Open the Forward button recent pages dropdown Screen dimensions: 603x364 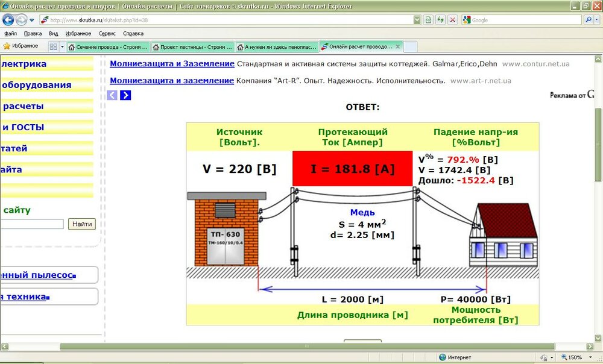tap(33, 20)
